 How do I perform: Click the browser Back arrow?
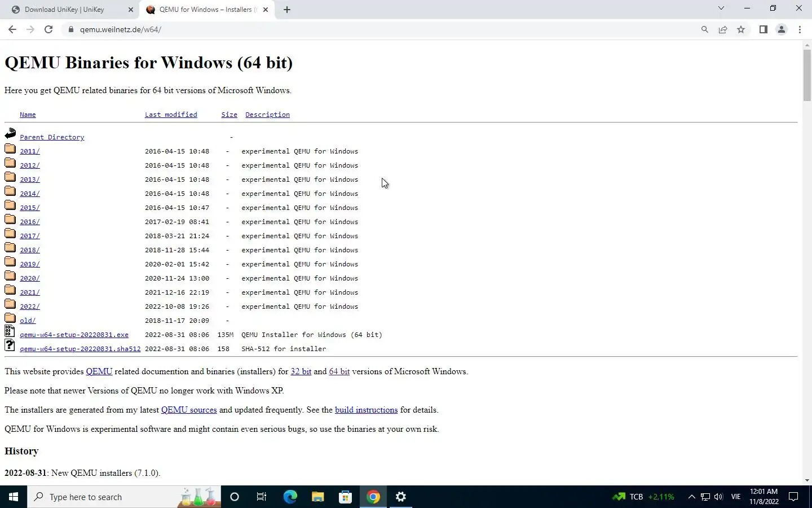pyautogui.click(x=12, y=29)
